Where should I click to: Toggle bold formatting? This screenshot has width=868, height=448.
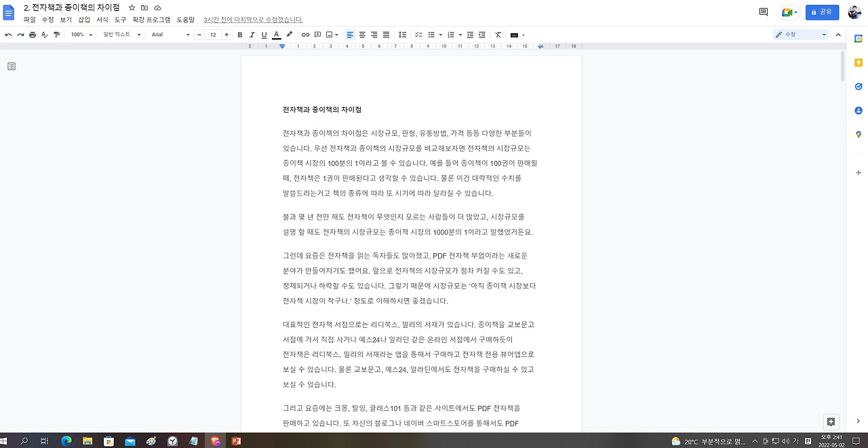pos(239,35)
